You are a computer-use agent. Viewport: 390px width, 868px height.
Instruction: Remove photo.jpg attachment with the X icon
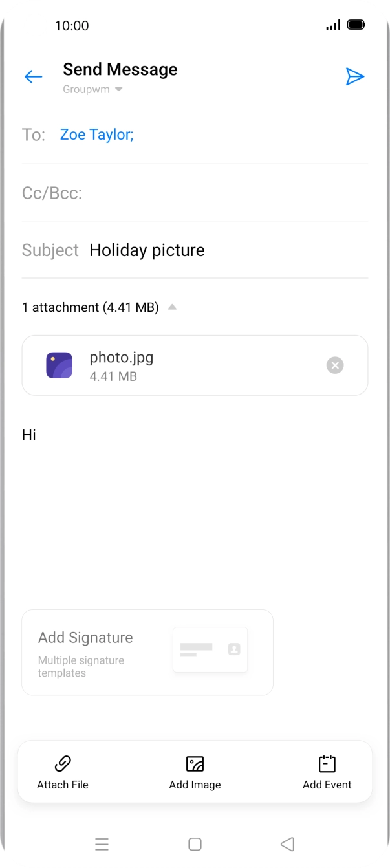point(334,365)
